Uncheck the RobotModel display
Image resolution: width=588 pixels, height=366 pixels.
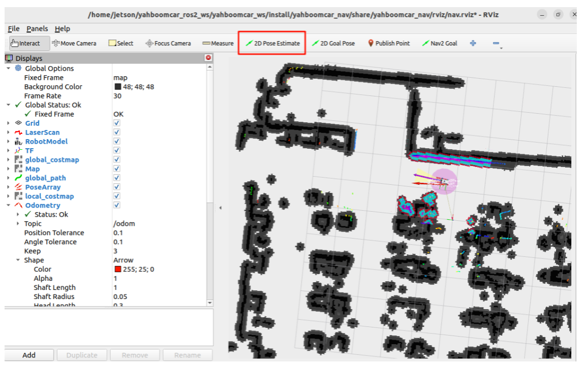[116, 141]
